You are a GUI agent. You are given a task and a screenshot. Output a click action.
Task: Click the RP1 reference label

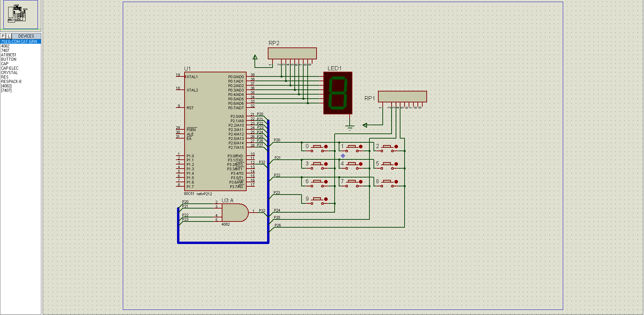click(x=370, y=98)
